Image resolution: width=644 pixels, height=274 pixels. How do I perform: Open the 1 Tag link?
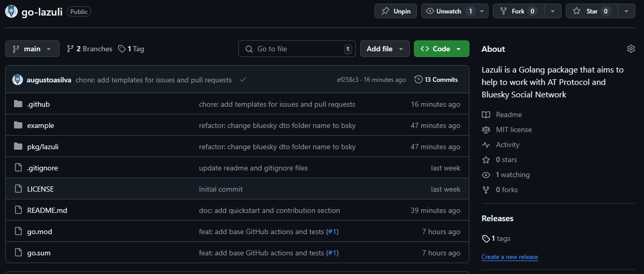pyautogui.click(x=131, y=49)
